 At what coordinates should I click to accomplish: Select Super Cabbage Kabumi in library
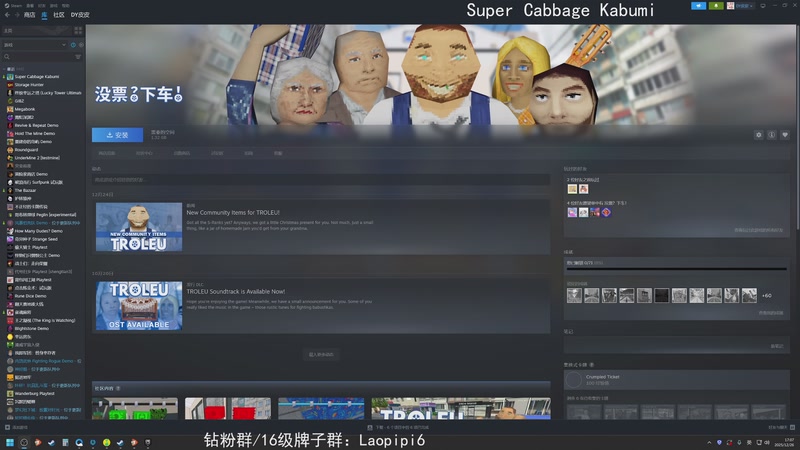point(37,77)
